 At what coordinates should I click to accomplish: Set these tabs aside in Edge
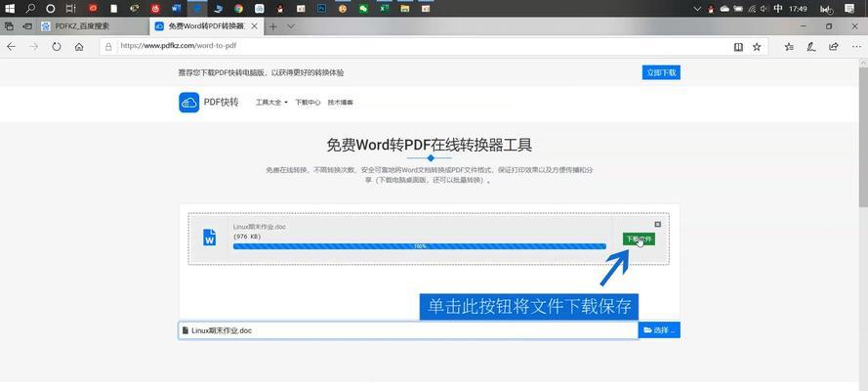(27, 26)
